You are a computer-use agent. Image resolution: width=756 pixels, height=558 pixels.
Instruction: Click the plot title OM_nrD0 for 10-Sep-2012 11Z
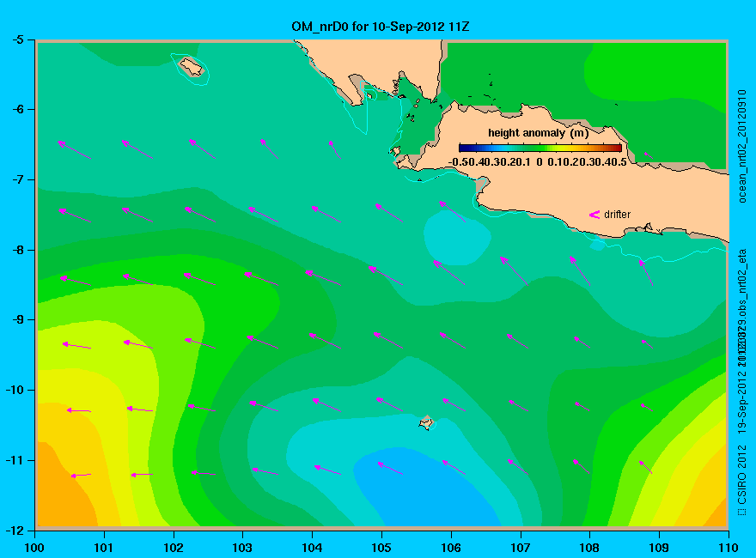coord(380,27)
